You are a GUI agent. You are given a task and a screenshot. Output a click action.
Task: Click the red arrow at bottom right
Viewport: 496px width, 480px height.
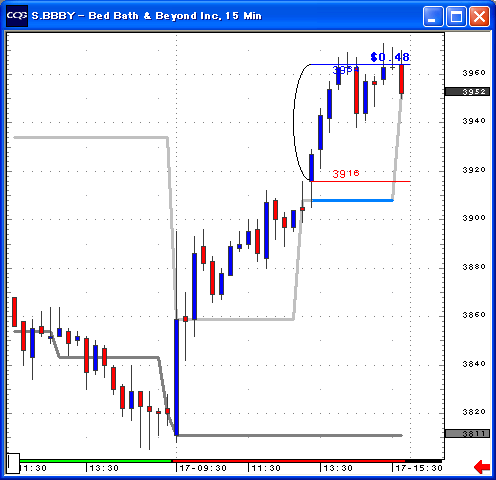click(x=482, y=467)
